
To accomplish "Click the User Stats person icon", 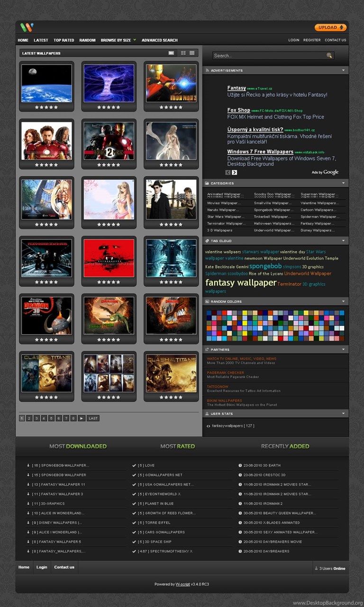I will [x=207, y=414].
